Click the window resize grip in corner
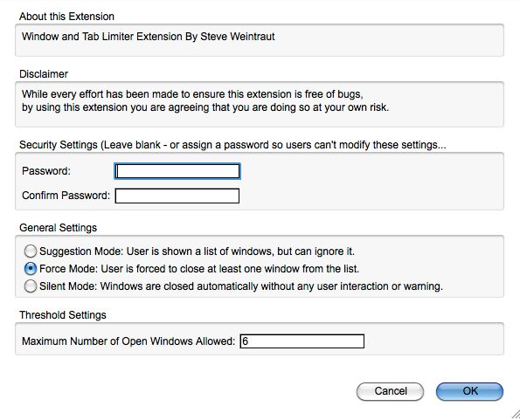 (516, 414)
